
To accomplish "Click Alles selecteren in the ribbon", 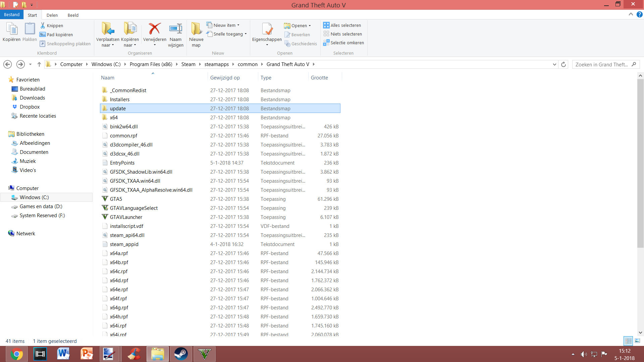I will (x=342, y=25).
